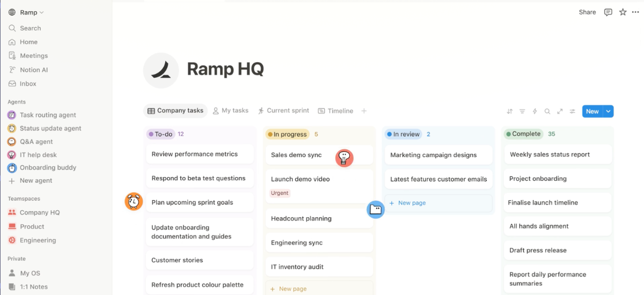
Task: Add New page in In progress column
Action: click(319, 289)
